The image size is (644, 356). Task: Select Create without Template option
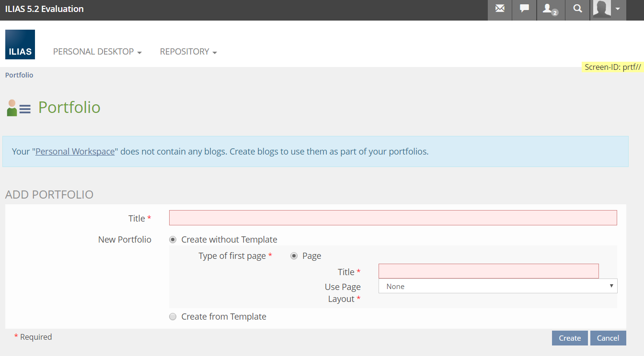point(173,240)
